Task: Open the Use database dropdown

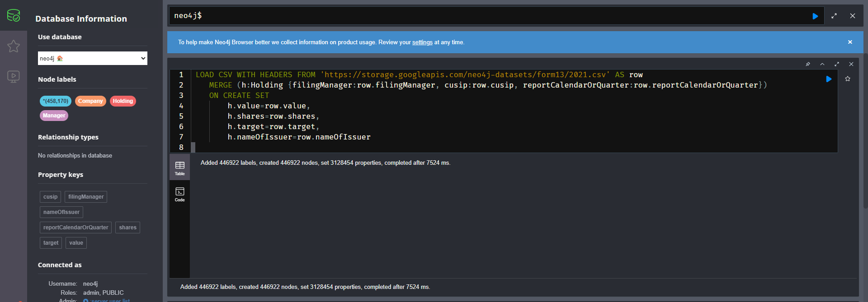Action: click(93, 58)
